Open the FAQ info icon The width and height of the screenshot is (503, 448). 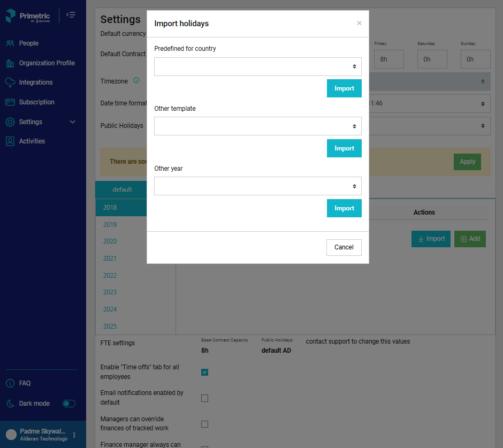(x=10, y=383)
